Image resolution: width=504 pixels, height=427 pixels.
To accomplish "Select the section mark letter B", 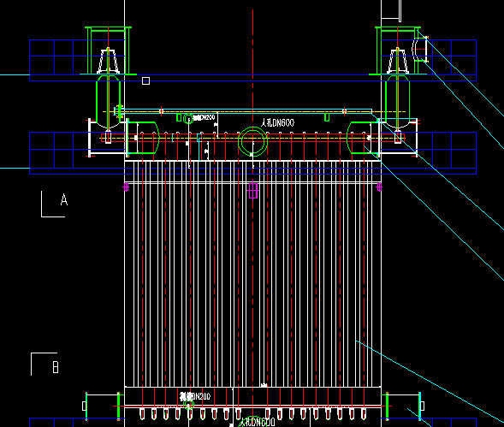I will tap(56, 367).
